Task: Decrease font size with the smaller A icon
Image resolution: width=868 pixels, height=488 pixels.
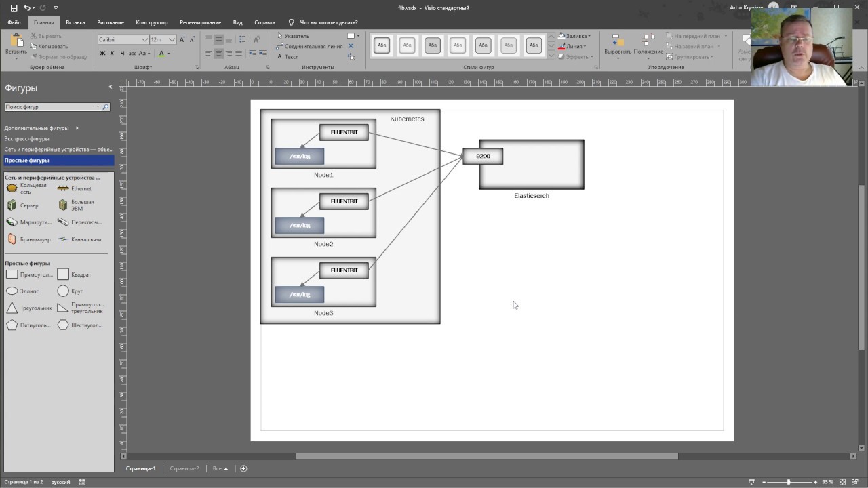Action: (192, 39)
